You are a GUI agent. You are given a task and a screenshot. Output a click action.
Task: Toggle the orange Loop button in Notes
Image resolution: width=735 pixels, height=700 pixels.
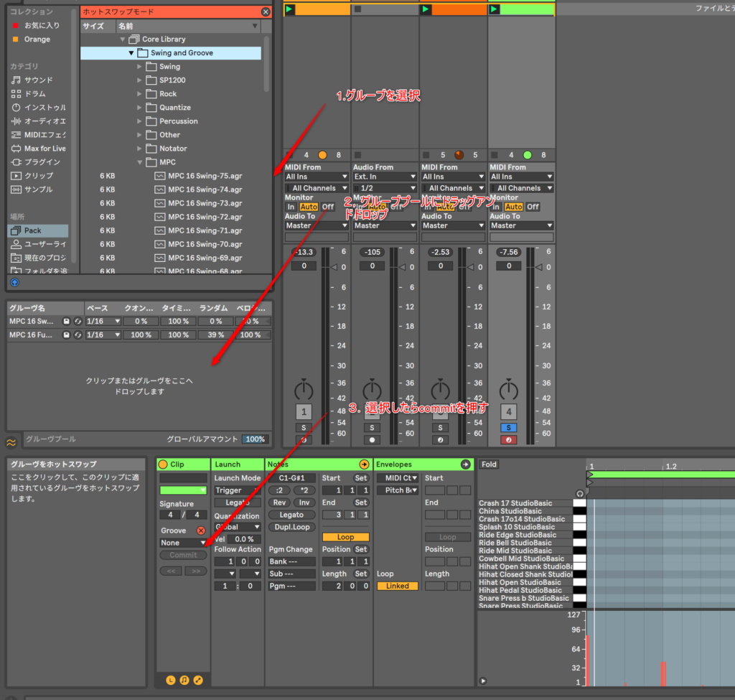[x=345, y=537]
